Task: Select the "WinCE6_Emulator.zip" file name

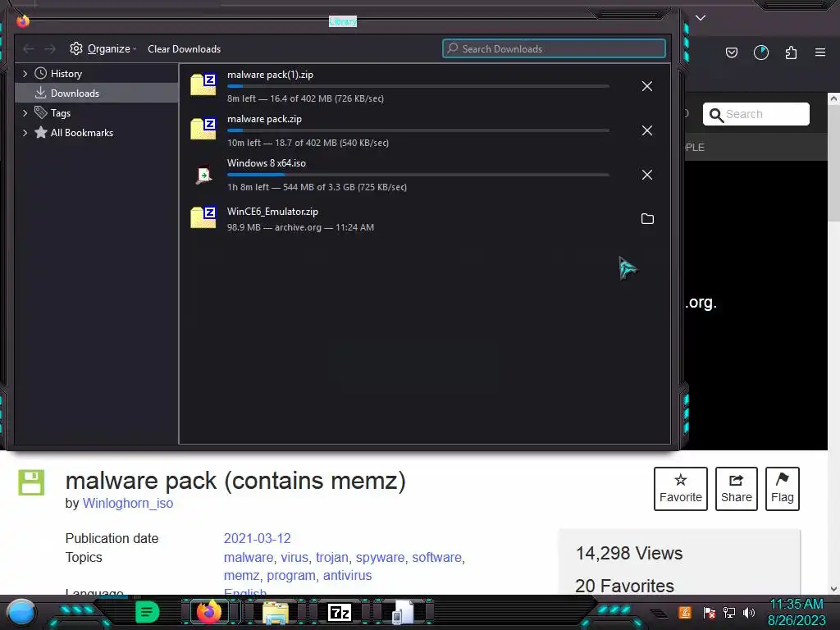Action: tap(272, 212)
